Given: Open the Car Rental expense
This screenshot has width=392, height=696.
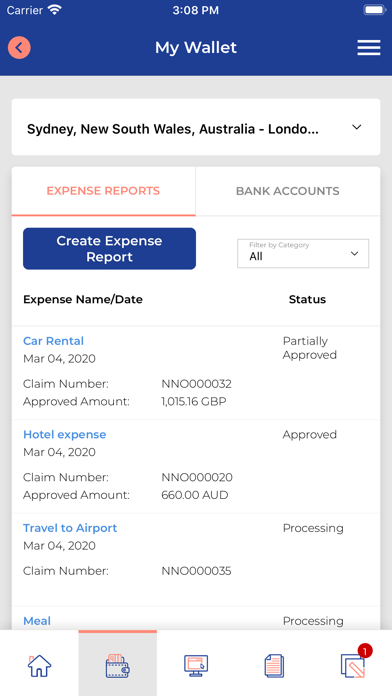Looking at the screenshot, I should 53,341.
